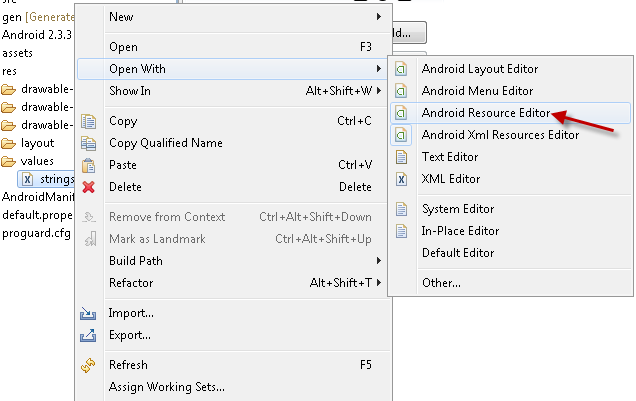This screenshot has height=401, width=636.
Task: Select Assign Working Sets menu entry
Action: [x=166, y=387]
